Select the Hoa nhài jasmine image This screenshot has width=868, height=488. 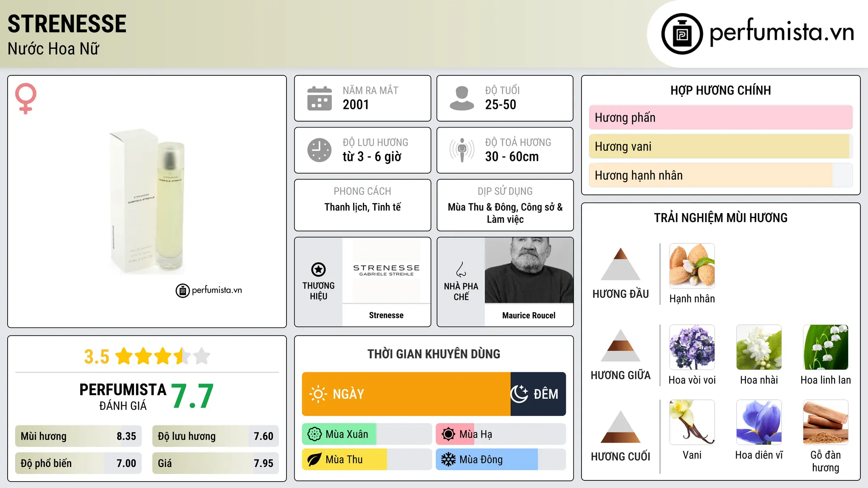759,347
